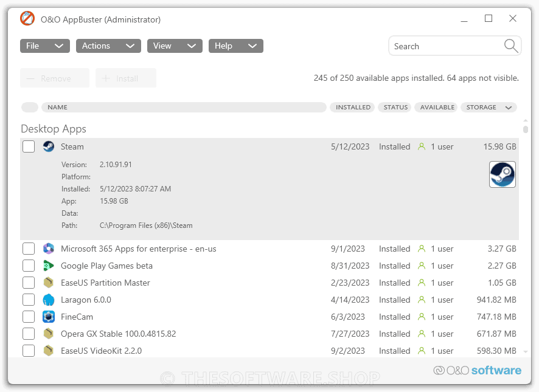The width and height of the screenshot is (539, 392).
Task: Click the Desktop Apps section heading
Action: pos(54,129)
